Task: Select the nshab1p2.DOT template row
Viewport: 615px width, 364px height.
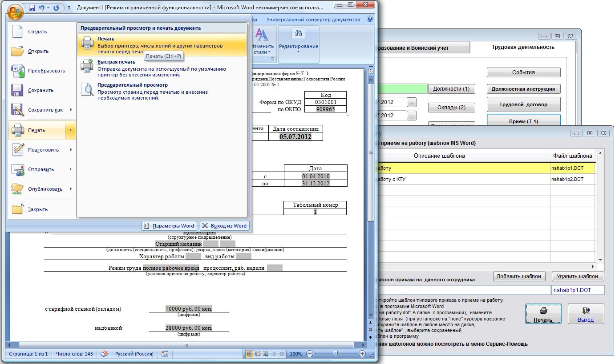Action: click(x=567, y=180)
